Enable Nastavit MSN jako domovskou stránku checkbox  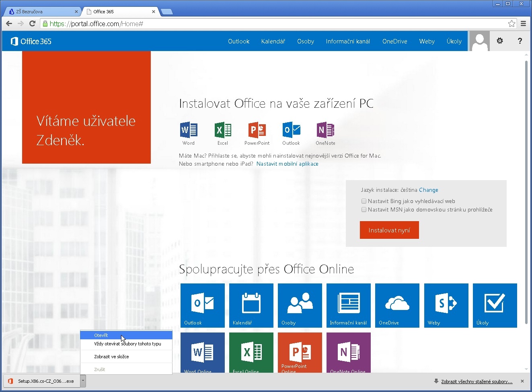(364, 209)
